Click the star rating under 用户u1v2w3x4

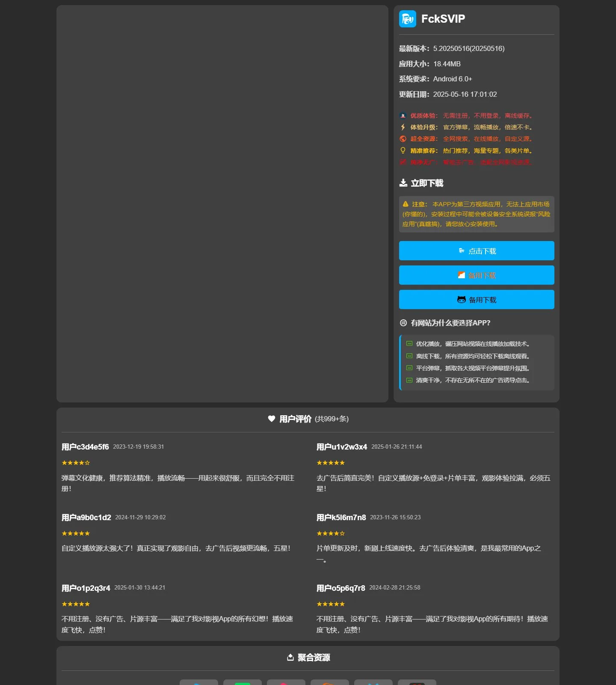[331, 463]
